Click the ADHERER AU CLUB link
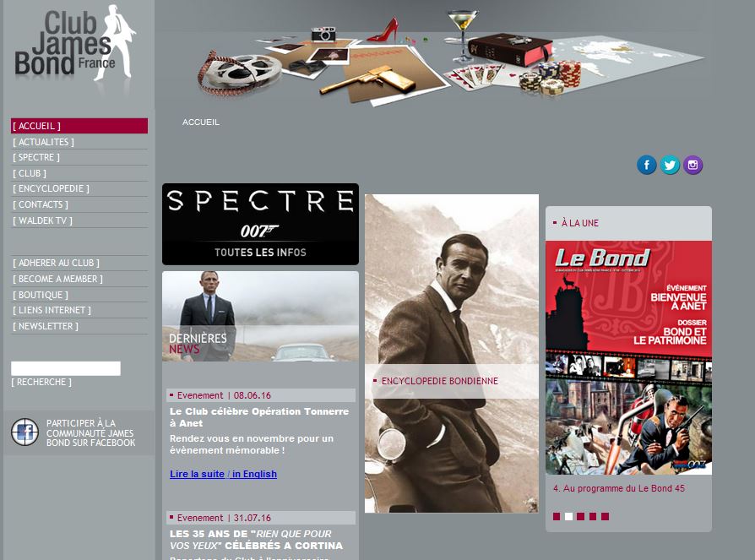 coord(56,263)
